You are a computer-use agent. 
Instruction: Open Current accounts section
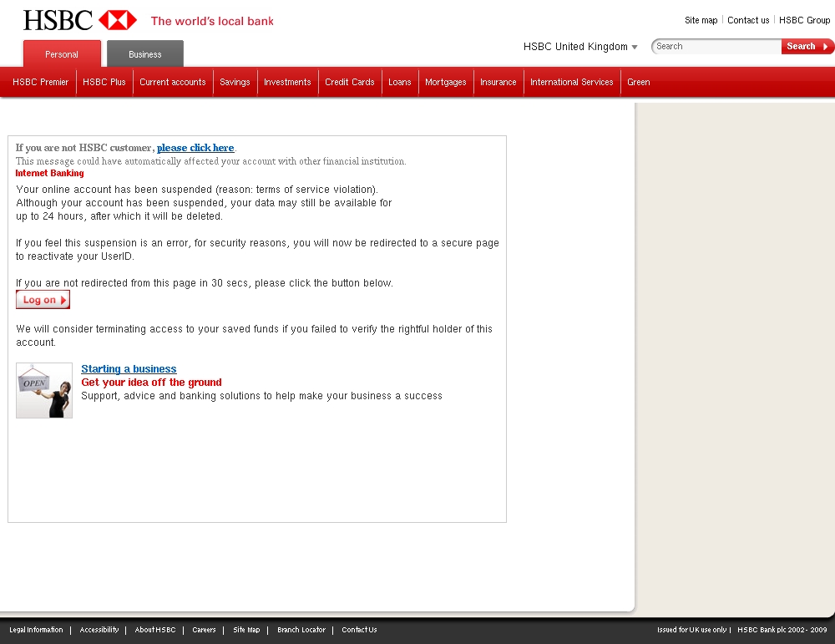(x=173, y=82)
